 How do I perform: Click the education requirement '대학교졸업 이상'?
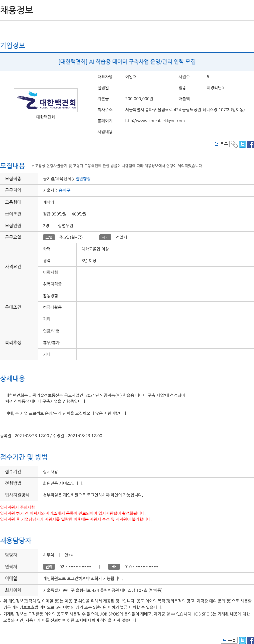coord(95,249)
